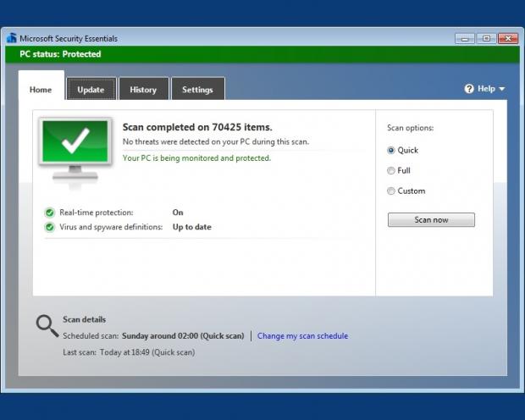Screen dimensions: 525x420
Task: Open the Update tab
Action: [91, 90]
